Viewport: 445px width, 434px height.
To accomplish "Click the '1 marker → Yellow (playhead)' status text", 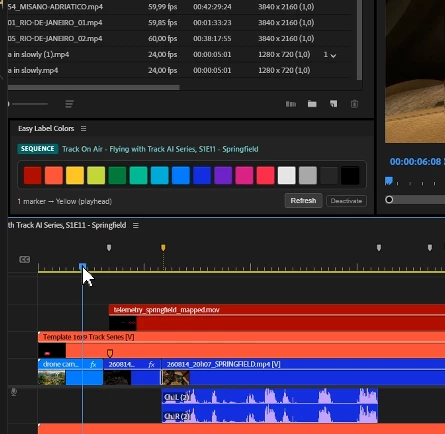I will [65, 201].
